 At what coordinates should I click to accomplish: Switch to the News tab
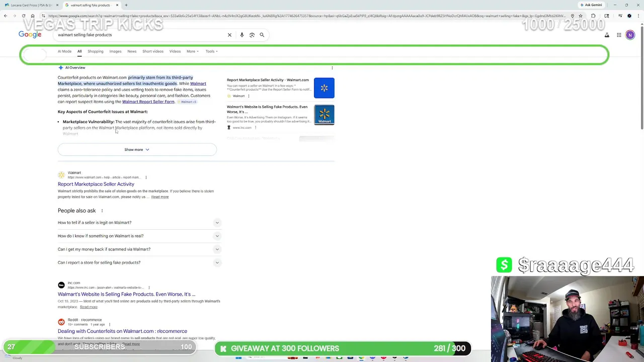point(132,51)
